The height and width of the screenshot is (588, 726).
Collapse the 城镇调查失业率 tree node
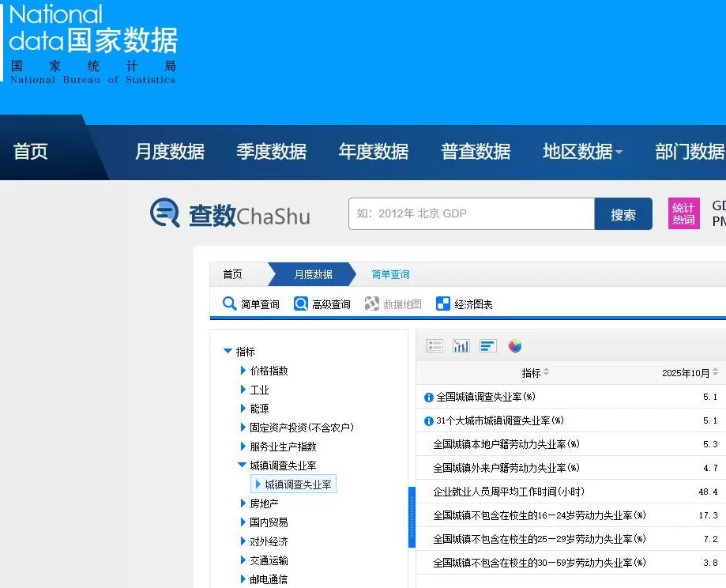[x=242, y=465]
